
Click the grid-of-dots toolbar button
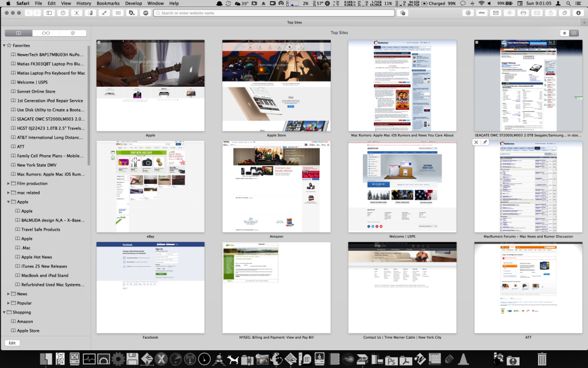pyautogui.click(x=118, y=13)
